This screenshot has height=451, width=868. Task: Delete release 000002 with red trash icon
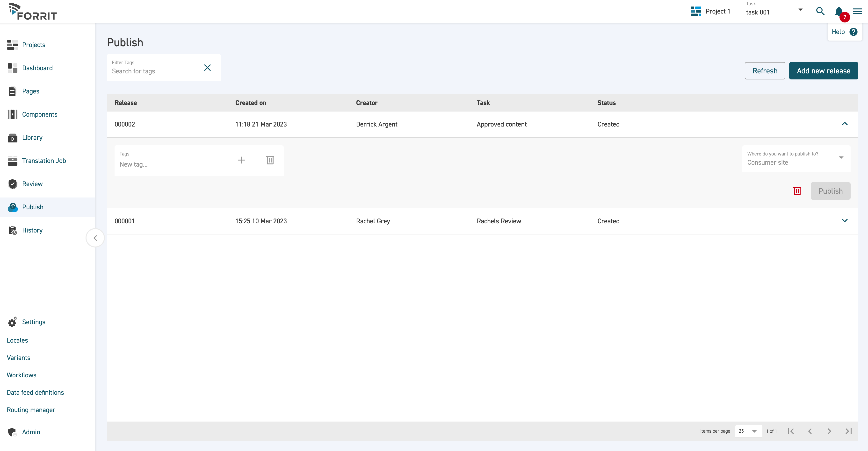pos(797,191)
